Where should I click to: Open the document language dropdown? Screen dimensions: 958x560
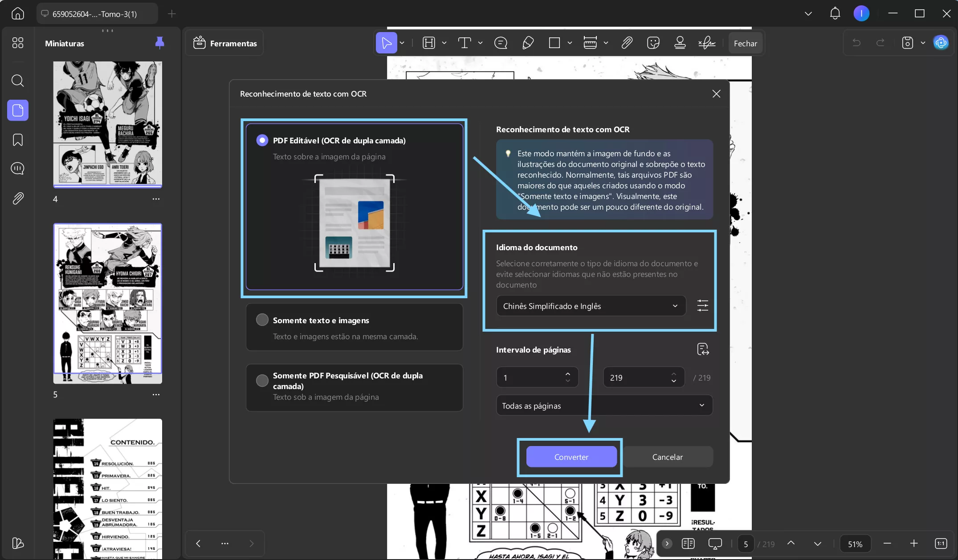pos(591,306)
